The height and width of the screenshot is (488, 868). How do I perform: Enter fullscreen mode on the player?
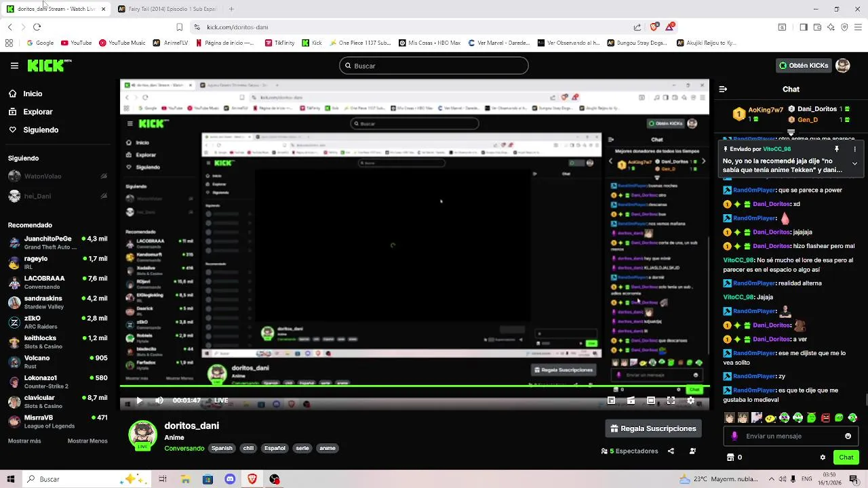671,401
